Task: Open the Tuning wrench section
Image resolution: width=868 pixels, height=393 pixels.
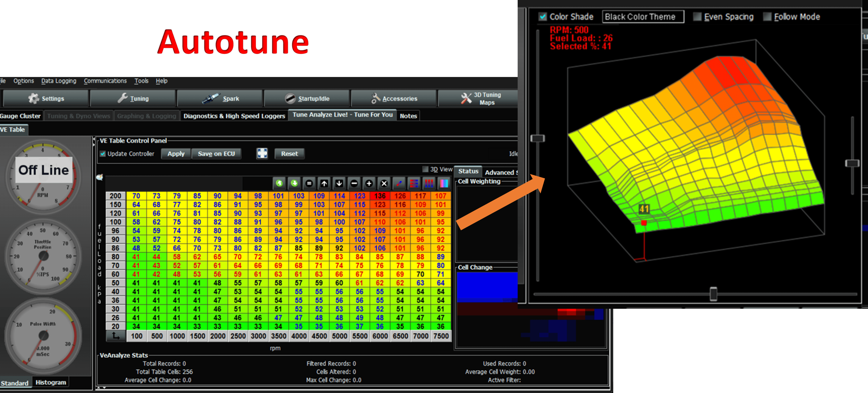Action: tap(133, 99)
